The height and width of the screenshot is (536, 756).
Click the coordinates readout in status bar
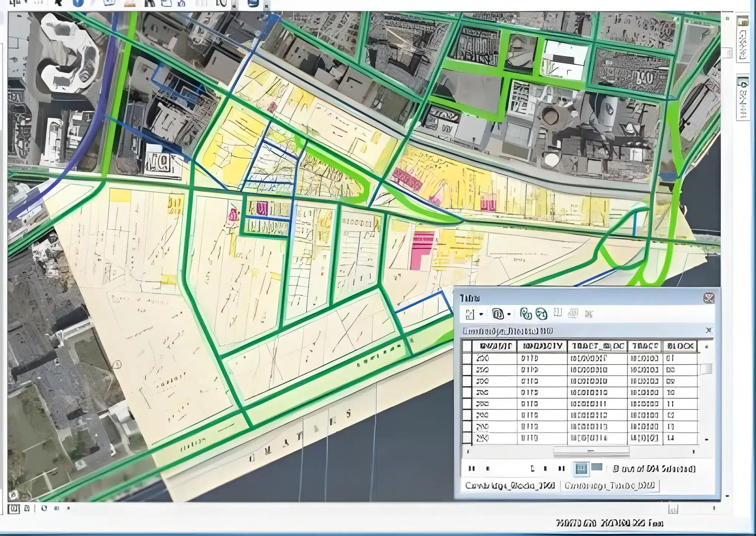(609, 523)
